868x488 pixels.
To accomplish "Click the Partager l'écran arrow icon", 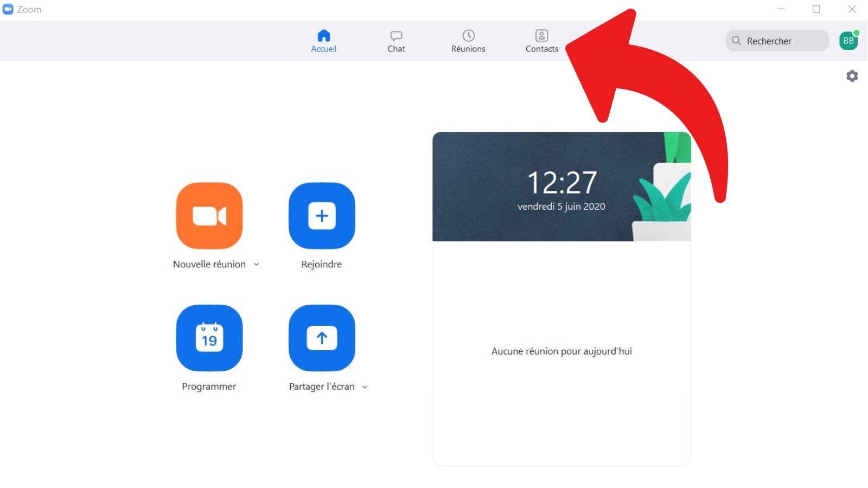I will [322, 338].
